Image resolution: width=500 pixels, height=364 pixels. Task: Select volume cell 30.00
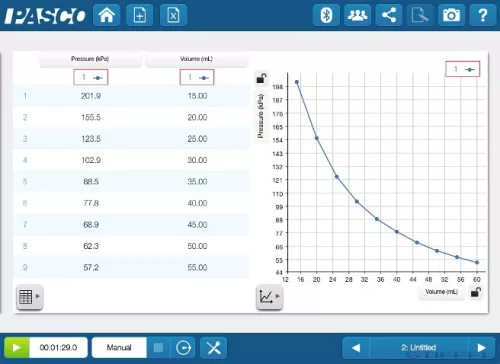[197, 160]
